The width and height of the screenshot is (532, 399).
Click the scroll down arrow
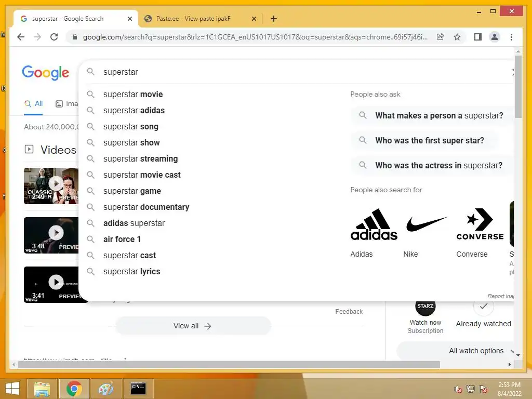click(518, 355)
